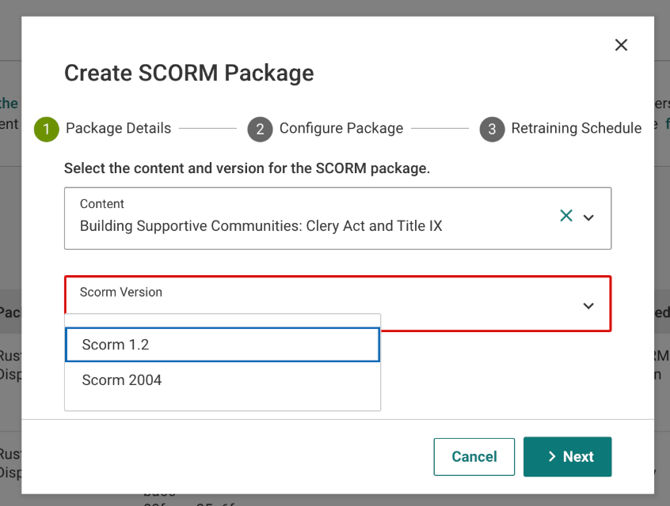This screenshot has width=670, height=506.
Task: Click the Create SCORM Package heading
Action: point(189,73)
